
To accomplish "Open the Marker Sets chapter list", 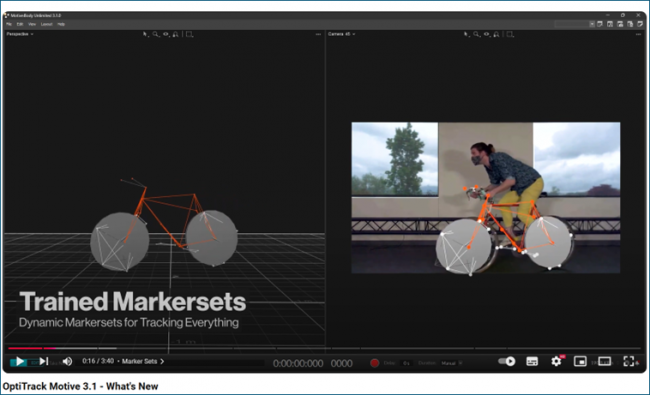I will 143,361.
